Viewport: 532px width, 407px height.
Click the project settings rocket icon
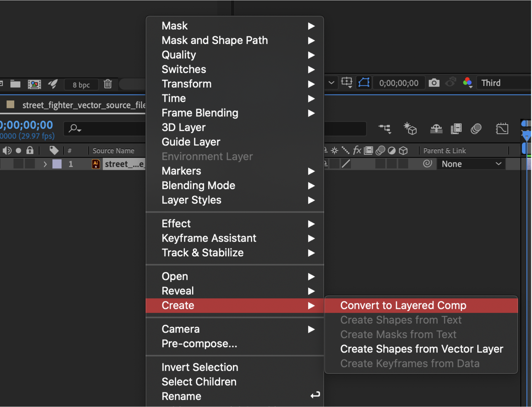click(x=53, y=84)
